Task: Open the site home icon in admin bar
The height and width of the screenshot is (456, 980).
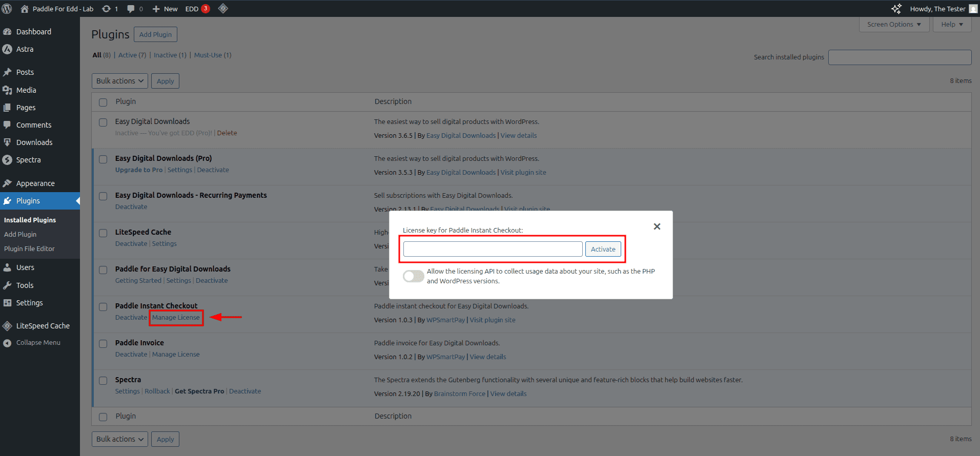Action: click(x=24, y=9)
